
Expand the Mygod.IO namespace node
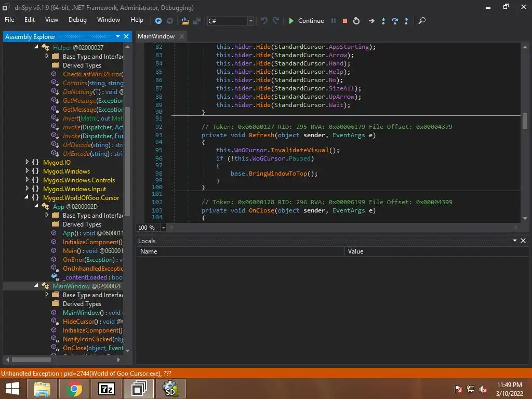[28, 163]
